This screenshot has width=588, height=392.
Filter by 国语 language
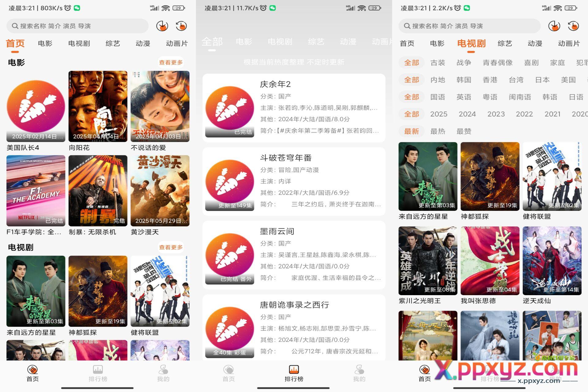coord(438,97)
